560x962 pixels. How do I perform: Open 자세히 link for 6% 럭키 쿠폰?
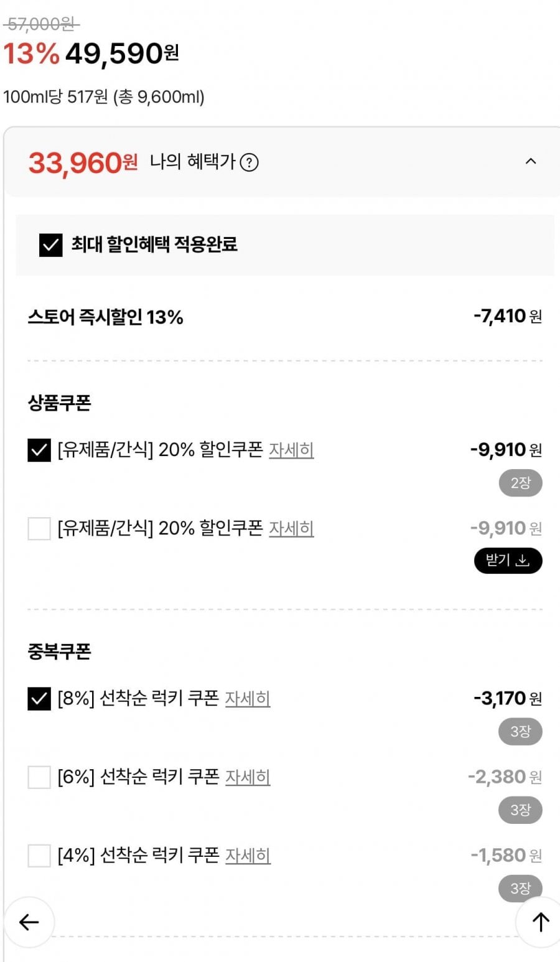pos(248,777)
